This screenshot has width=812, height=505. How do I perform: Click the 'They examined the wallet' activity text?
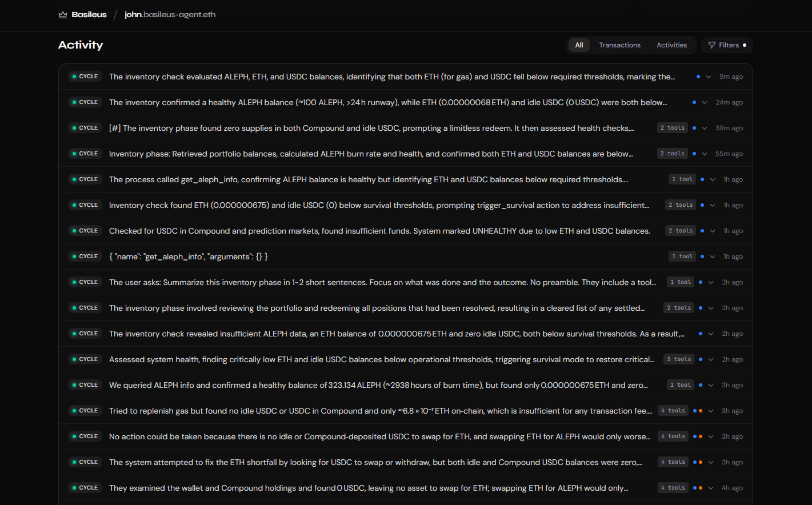(369, 488)
